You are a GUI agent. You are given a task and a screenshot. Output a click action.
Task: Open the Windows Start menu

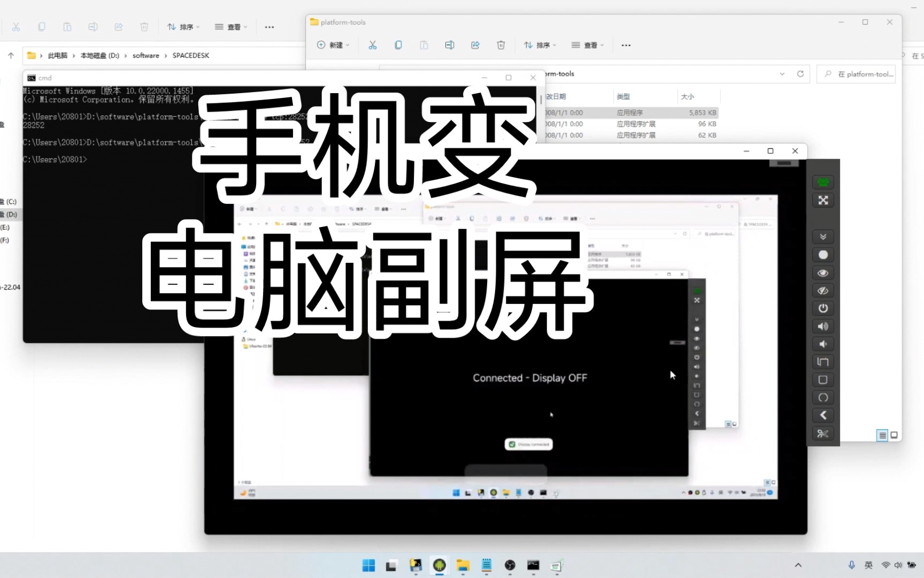click(369, 565)
